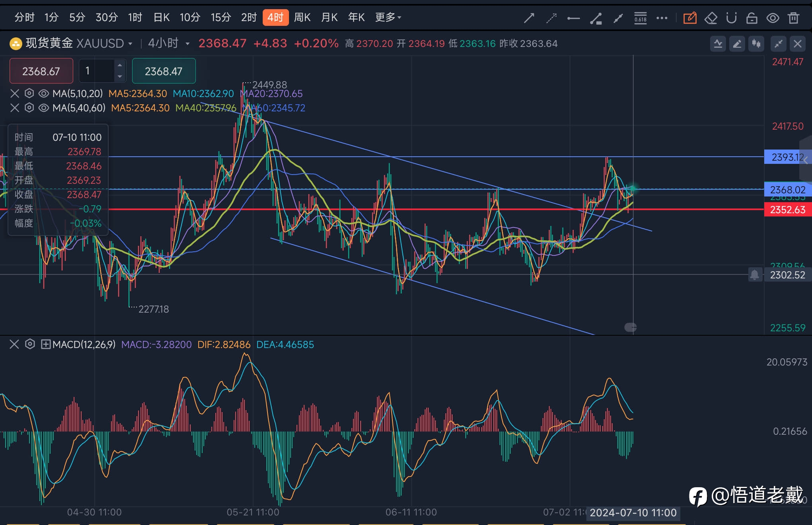Select the 0.618 Fibonacci retracement tool
812x525 pixels.
[x=640, y=18]
